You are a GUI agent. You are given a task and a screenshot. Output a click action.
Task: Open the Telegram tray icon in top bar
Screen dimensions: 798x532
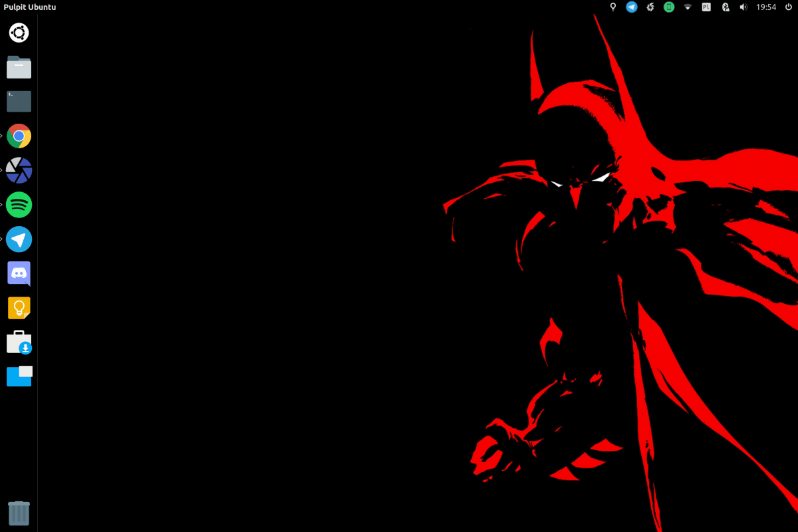click(631, 7)
